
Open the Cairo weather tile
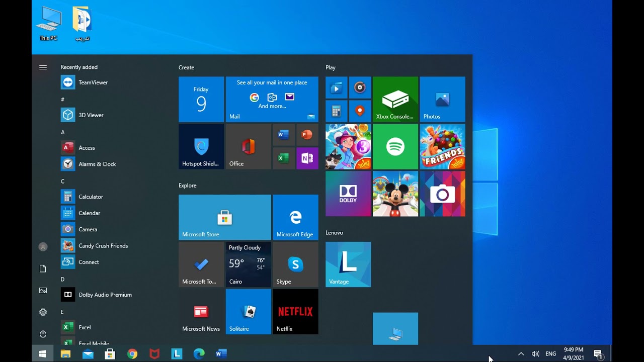(x=249, y=265)
